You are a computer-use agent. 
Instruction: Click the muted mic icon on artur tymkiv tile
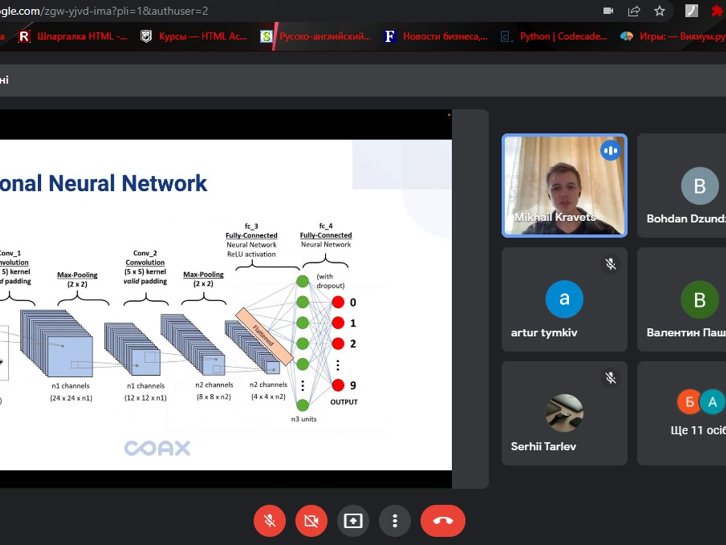(610, 264)
